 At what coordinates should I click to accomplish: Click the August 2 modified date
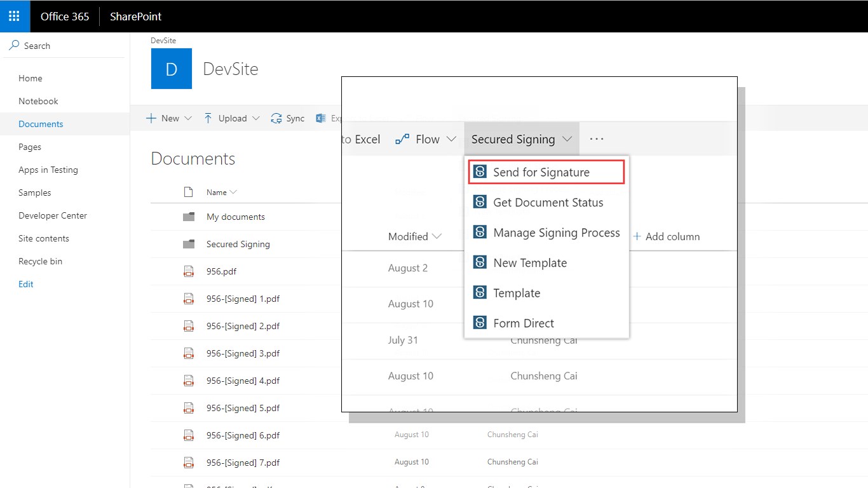pos(408,268)
